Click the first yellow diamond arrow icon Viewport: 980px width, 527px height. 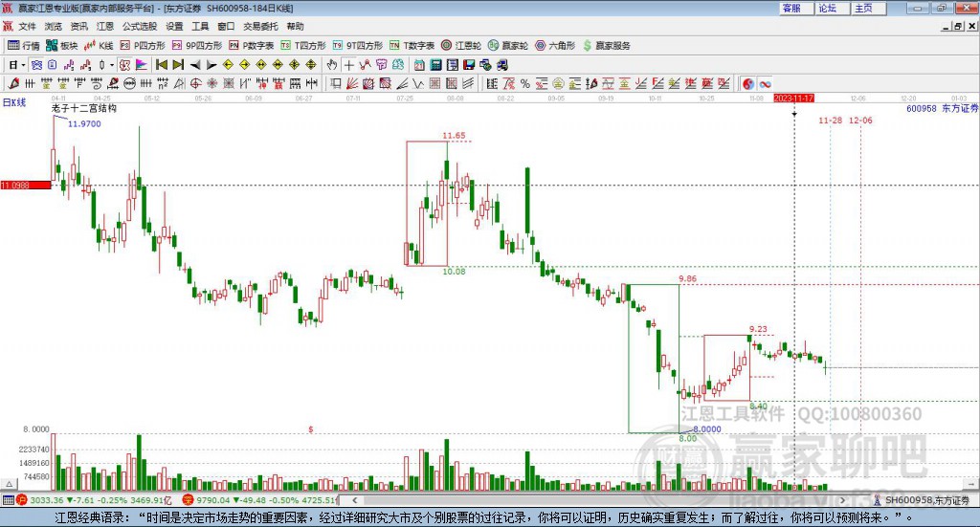point(228,65)
